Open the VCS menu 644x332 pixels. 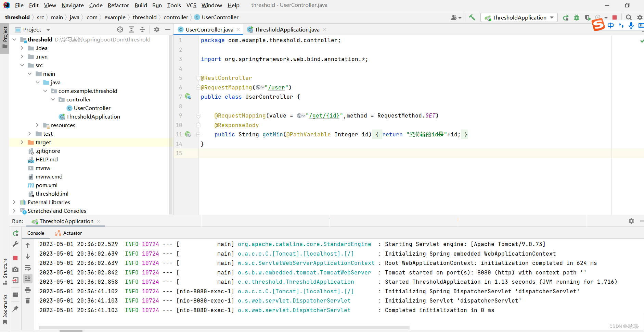click(191, 5)
